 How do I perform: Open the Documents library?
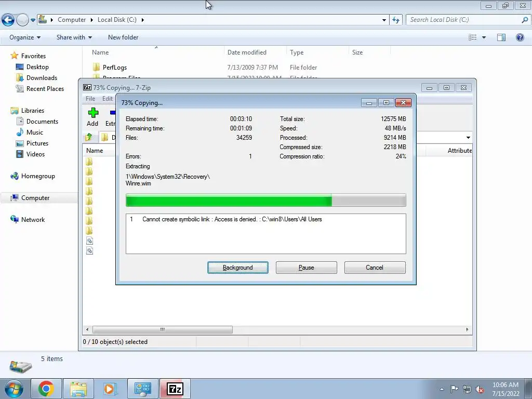click(42, 121)
